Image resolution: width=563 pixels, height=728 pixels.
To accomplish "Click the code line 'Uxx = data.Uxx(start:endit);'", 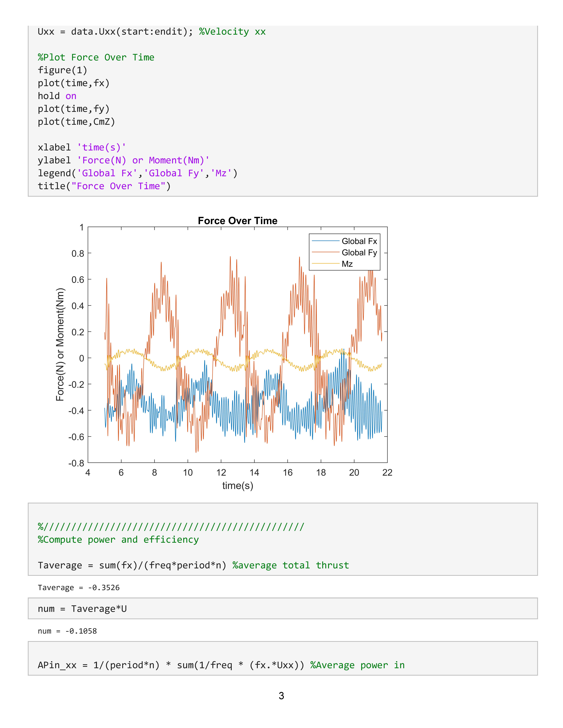I will 115,32.
